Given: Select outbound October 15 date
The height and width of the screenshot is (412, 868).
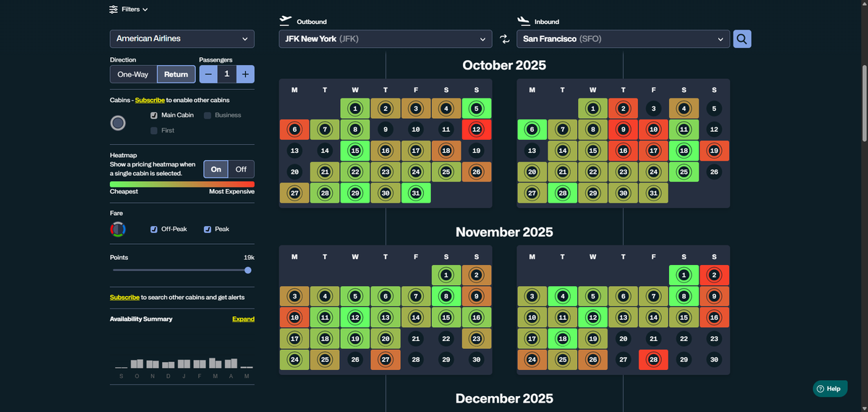Looking at the screenshot, I should click(355, 151).
